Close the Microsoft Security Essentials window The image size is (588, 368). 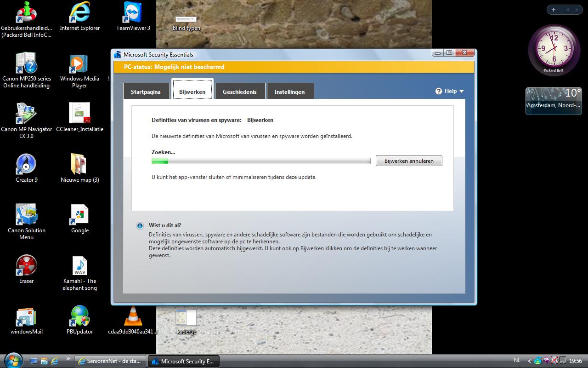(465, 53)
